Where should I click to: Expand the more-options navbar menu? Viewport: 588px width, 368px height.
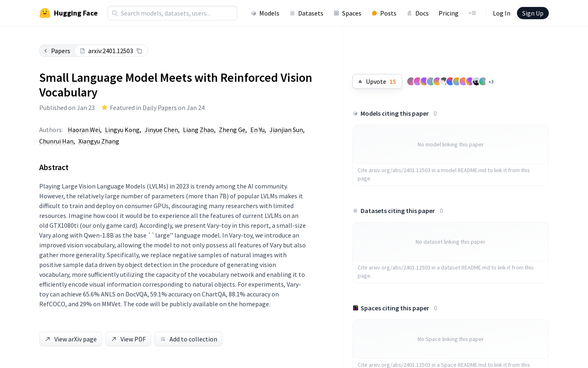tap(472, 13)
